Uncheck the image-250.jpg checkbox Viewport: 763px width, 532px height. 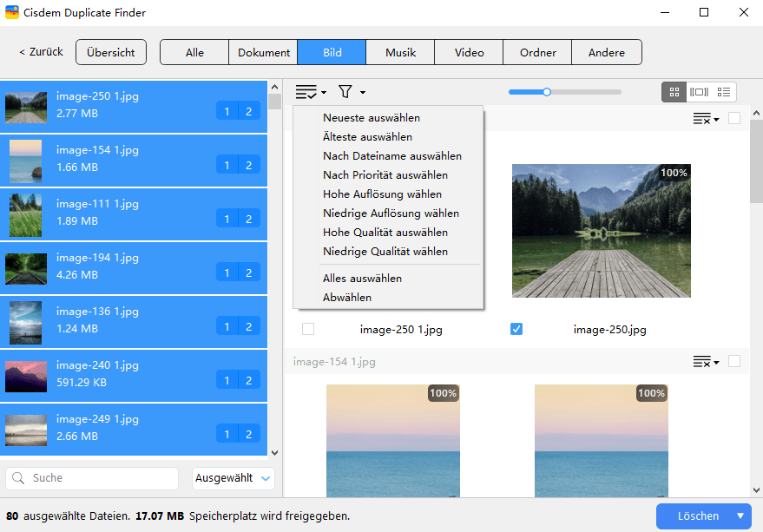(x=516, y=329)
